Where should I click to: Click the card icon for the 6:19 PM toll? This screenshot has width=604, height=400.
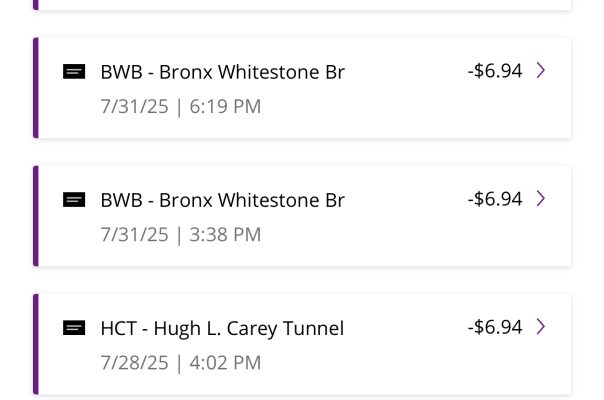coord(74,72)
